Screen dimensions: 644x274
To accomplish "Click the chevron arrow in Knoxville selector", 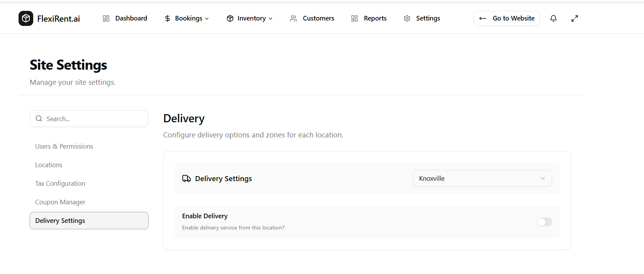I will 542,178.
